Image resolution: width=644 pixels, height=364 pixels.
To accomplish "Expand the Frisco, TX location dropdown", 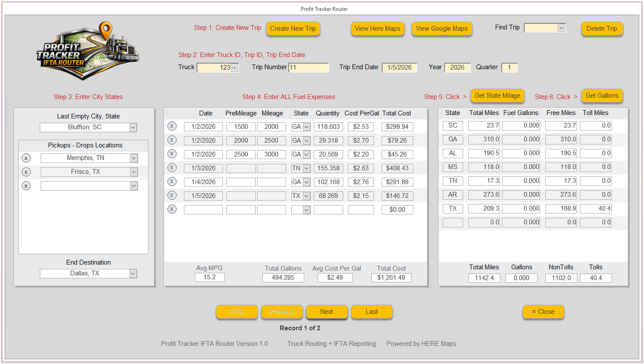I will click(134, 172).
